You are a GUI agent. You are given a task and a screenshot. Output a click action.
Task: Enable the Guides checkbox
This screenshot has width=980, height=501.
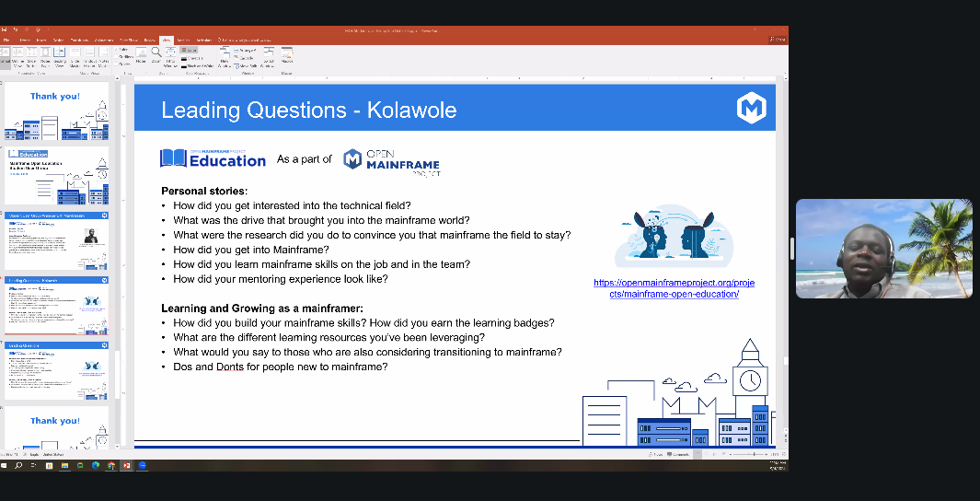122,64
